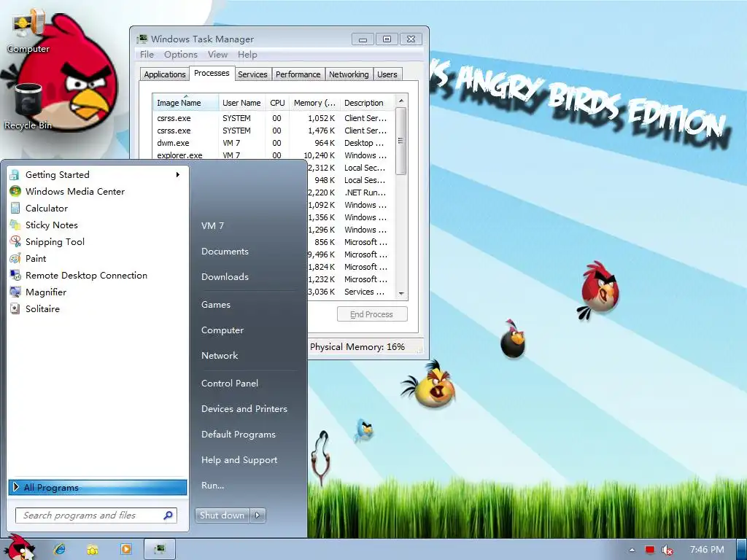Launch Windows Media Player from taskbar
This screenshot has width=747, height=560.
(x=125, y=549)
